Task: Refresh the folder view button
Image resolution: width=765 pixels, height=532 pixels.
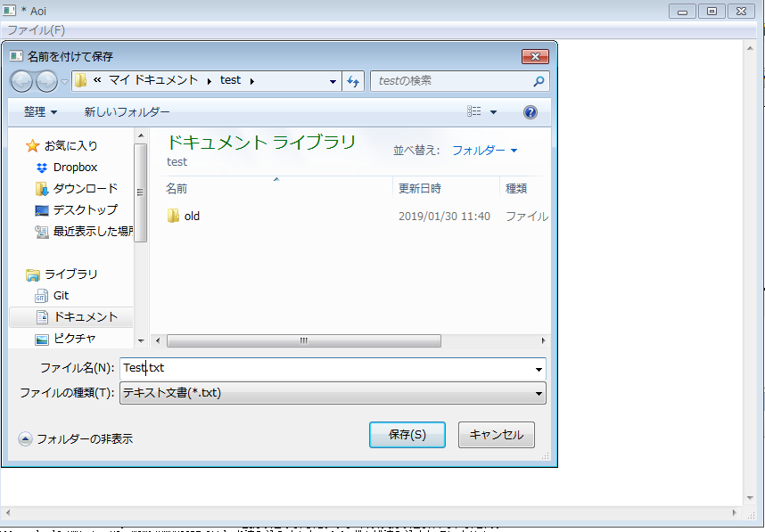Action: (x=353, y=81)
